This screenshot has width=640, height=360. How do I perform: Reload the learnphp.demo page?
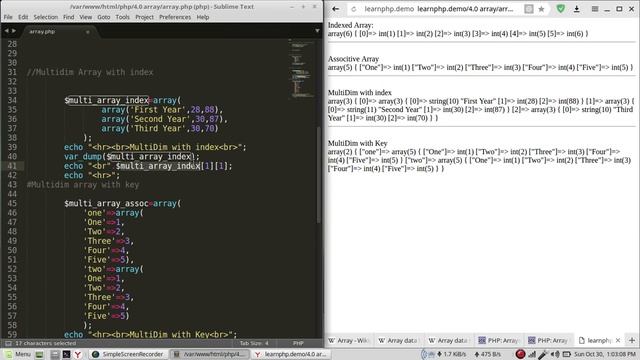click(x=353, y=9)
